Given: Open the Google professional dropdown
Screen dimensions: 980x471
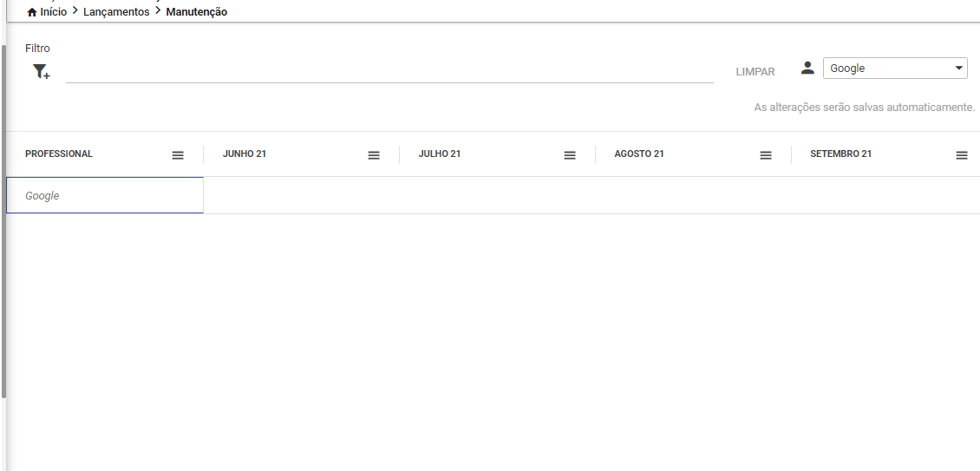Looking at the screenshot, I should point(895,69).
